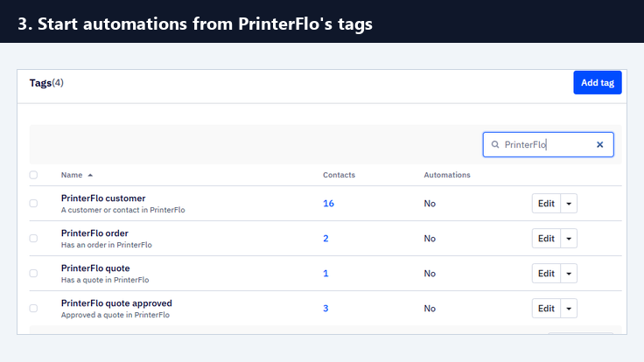The height and width of the screenshot is (362, 644).
Task: Select the 'PrinterFlo customer' tag name
Action: [103, 198]
